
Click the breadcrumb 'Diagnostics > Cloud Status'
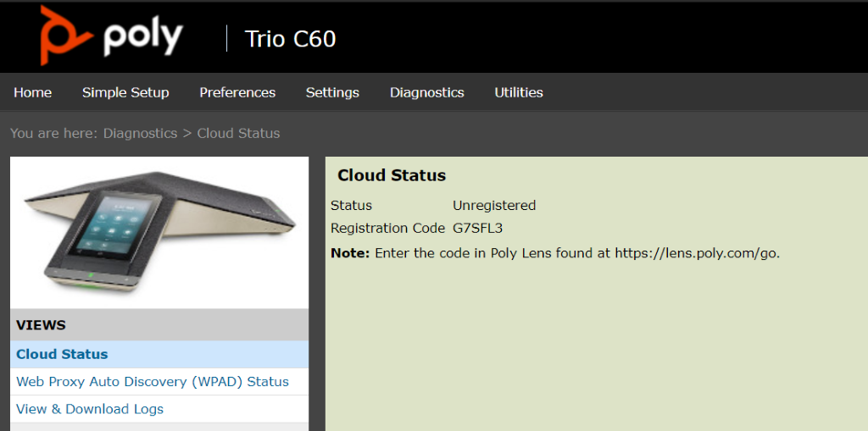(x=192, y=133)
